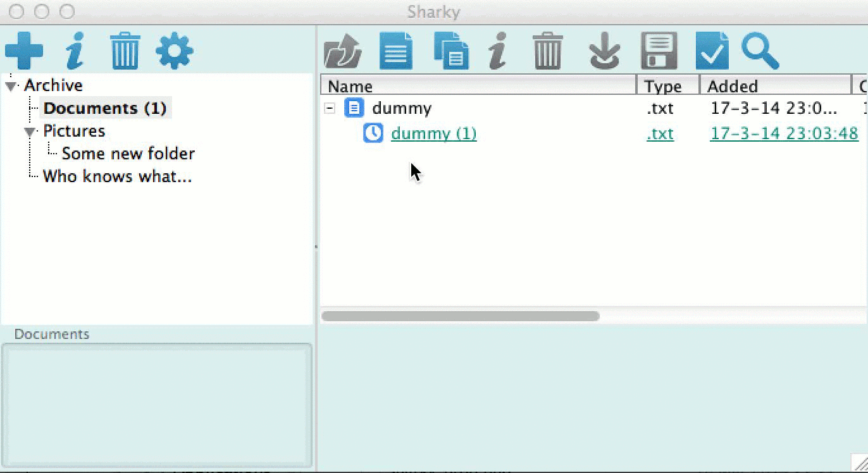This screenshot has height=473, width=868.
Task: Open the dummy (1) version link
Action: point(433,133)
